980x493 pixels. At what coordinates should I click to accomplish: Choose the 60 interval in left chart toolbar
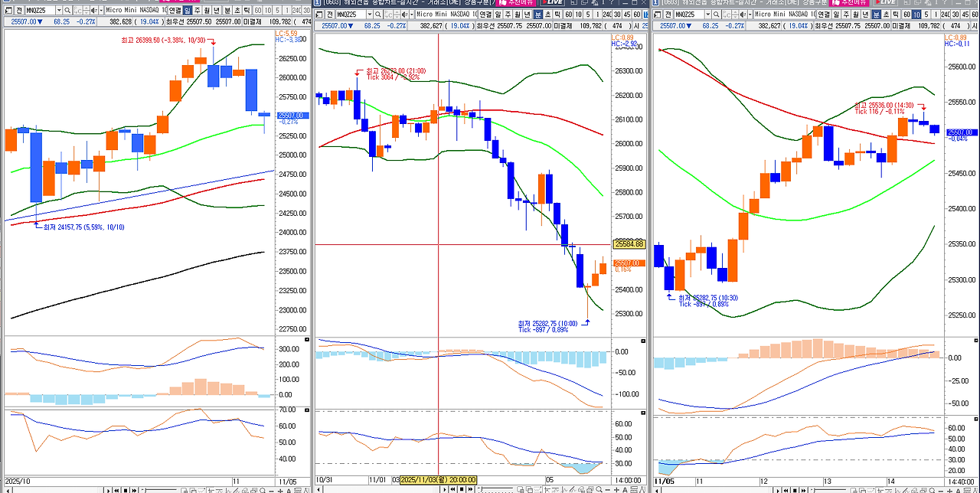pyautogui.click(x=258, y=11)
